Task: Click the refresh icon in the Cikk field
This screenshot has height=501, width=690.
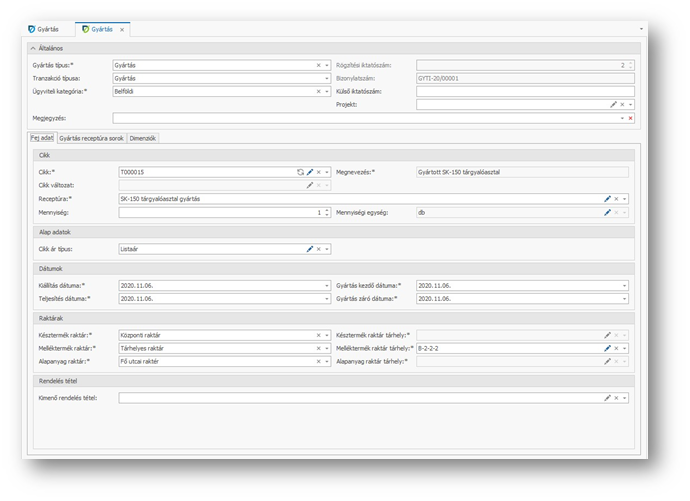Action: pos(299,172)
